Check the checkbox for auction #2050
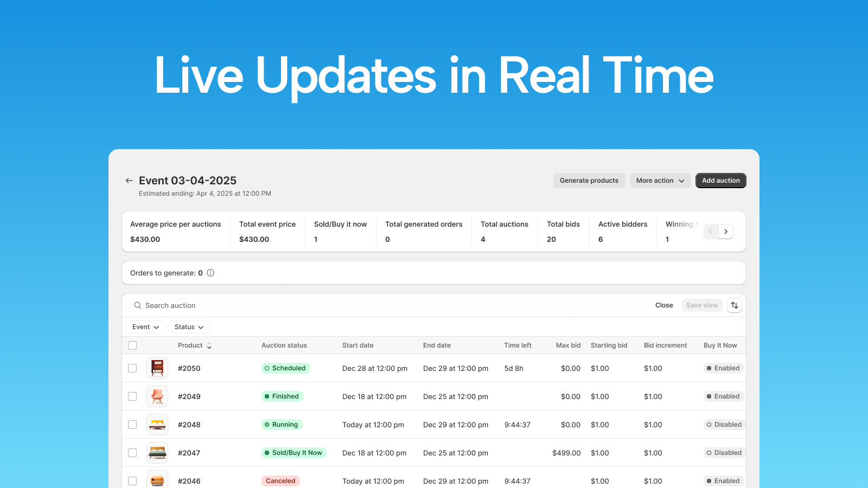Image resolution: width=868 pixels, height=488 pixels. point(132,368)
